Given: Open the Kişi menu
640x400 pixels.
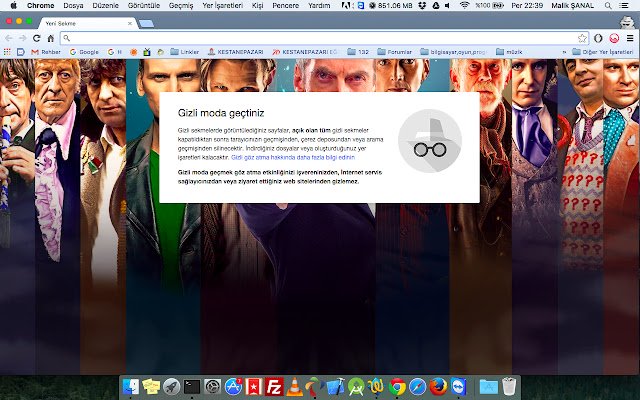Looking at the screenshot, I should click(258, 5).
